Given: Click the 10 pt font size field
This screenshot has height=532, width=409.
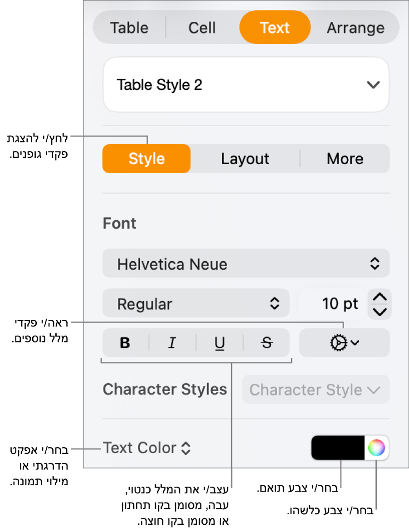Looking at the screenshot, I should click(x=333, y=303).
